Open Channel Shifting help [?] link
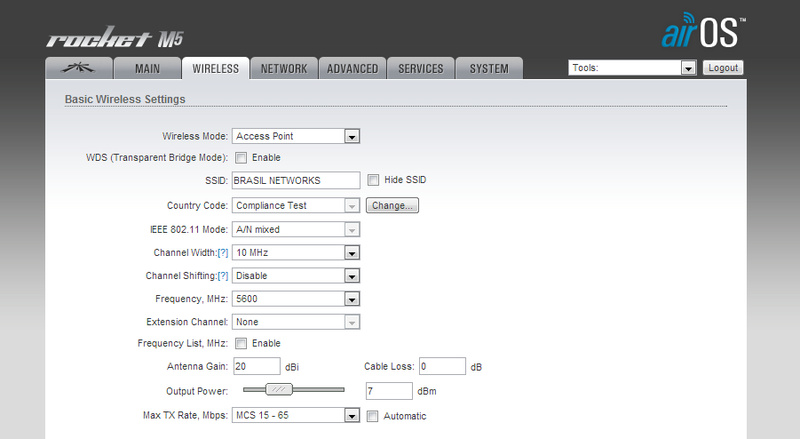Image resolution: width=800 pixels, height=439 pixels. (x=223, y=276)
